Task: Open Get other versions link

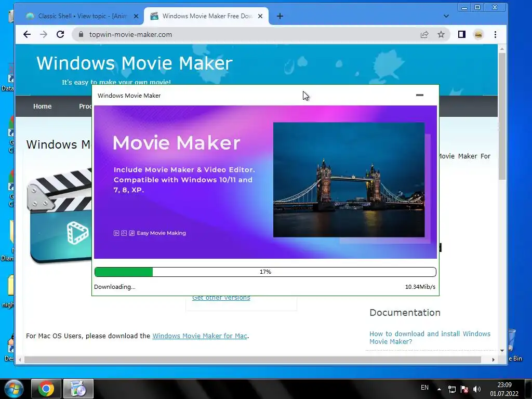Action: coord(221,298)
